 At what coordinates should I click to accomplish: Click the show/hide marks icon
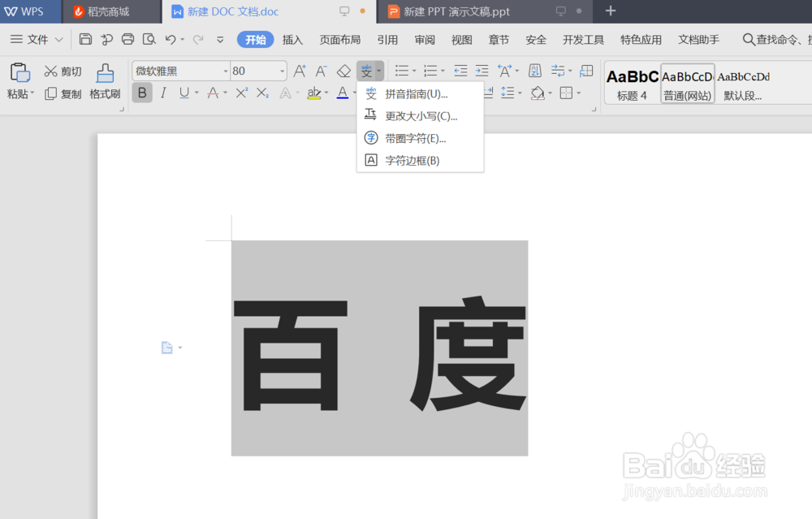point(558,71)
